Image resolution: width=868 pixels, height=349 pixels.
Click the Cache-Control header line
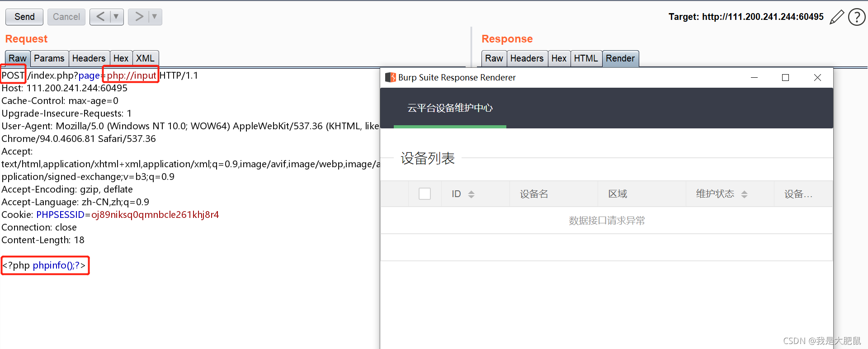coord(60,101)
